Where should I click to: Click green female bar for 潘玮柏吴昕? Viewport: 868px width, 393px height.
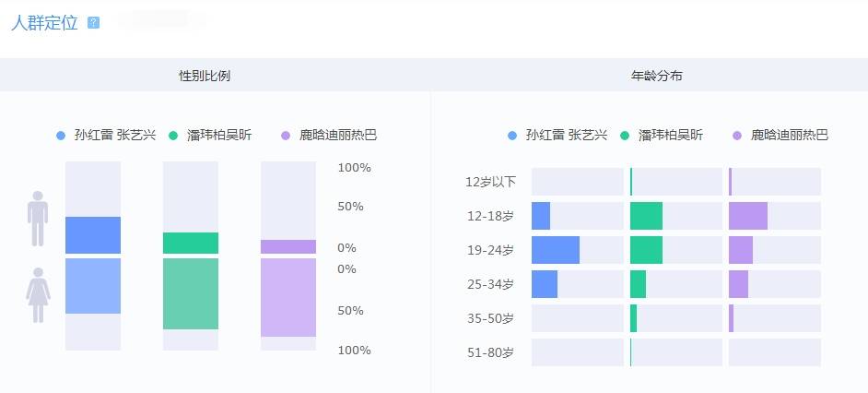191,293
